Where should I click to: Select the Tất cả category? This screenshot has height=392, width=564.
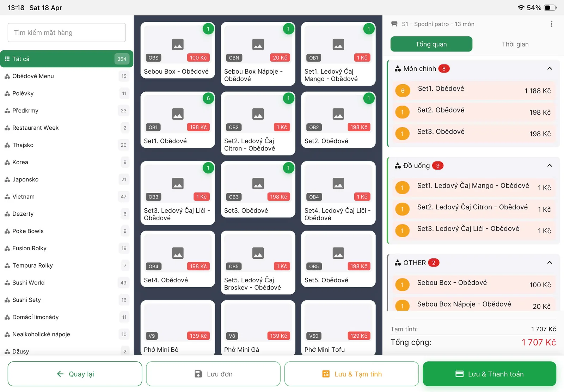click(x=67, y=59)
